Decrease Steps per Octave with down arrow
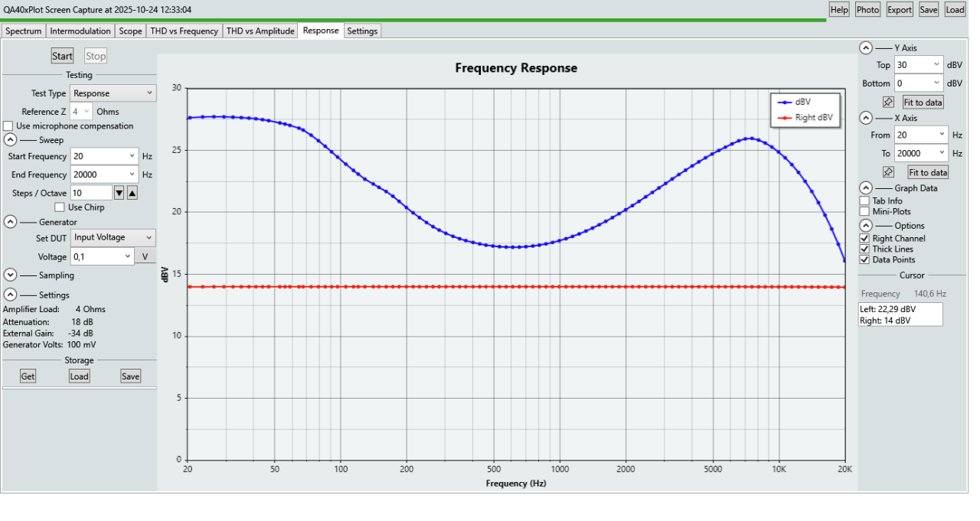980x521 pixels. click(119, 193)
